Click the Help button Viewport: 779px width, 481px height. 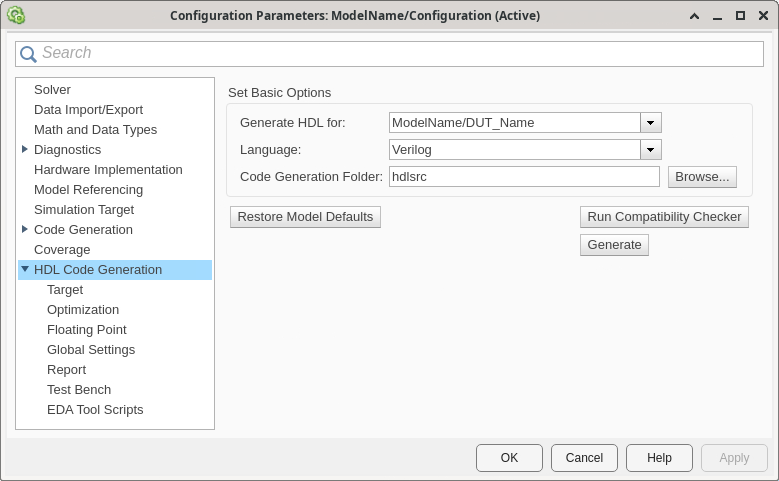659,458
